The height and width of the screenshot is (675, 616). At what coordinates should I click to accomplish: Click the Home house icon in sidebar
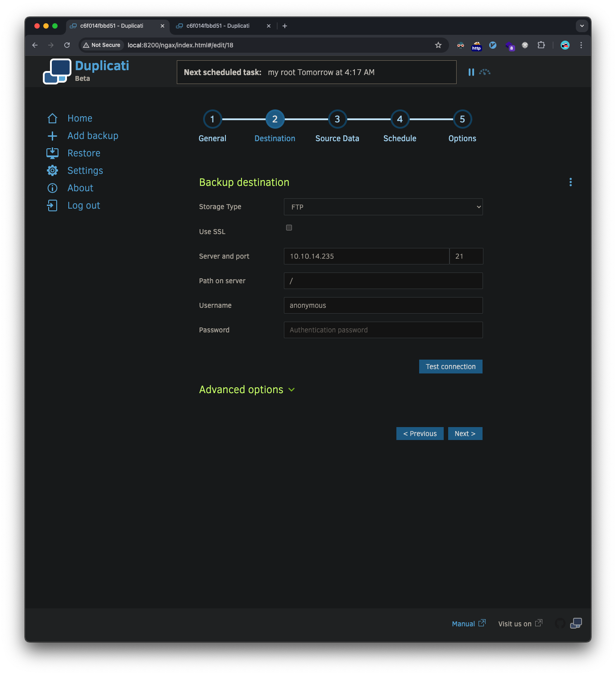pyautogui.click(x=52, y=118)
